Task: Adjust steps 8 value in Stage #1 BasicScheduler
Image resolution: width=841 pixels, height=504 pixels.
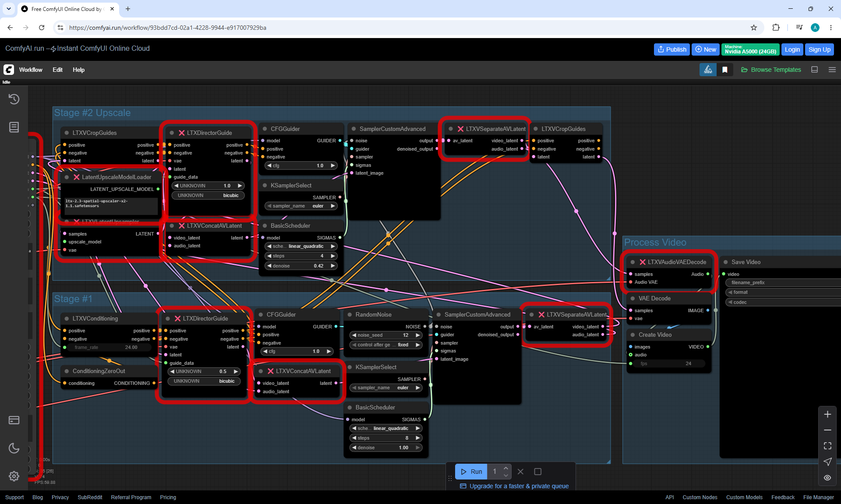Action: point(386,438)
